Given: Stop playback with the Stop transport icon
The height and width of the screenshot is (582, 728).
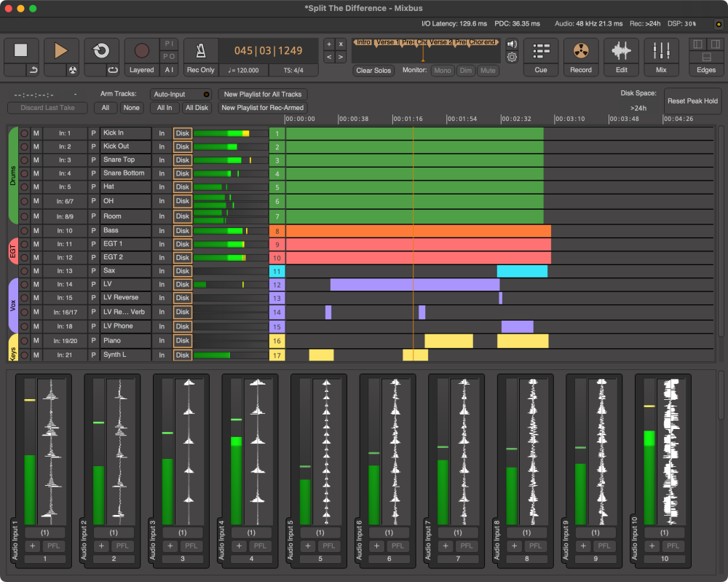Looking at the screenshot, I should click(21, 51).
